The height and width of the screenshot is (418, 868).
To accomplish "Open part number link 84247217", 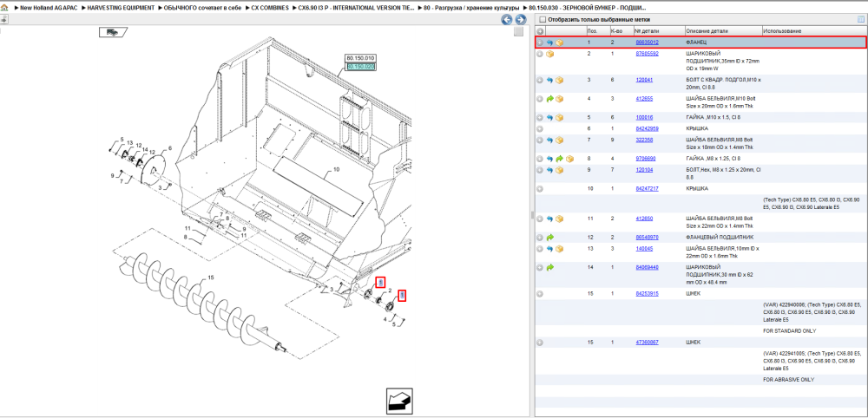I will click(x=647, y=188).
